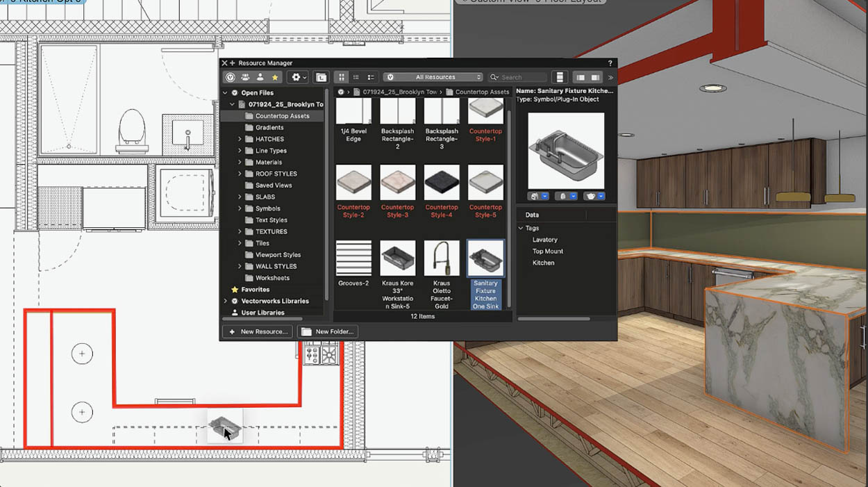Screen dimensions: 868x487
Task: Click the Help question mark in Resource Manager
Action: (x=610, y=63)
